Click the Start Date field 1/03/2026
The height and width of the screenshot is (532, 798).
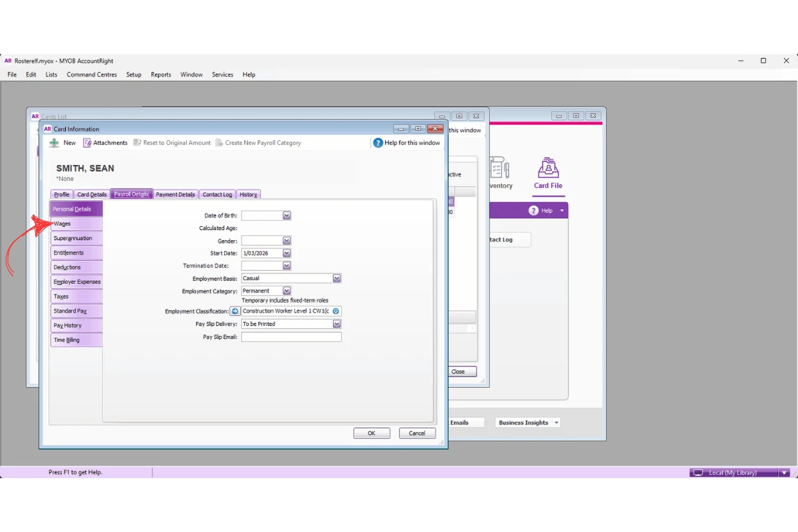262,253
